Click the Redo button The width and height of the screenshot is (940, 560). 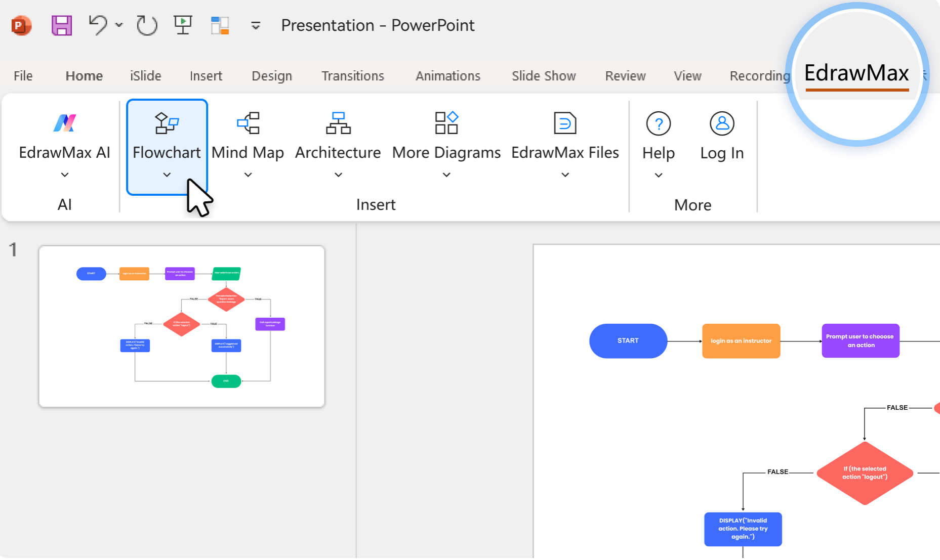tap(146, 25)
